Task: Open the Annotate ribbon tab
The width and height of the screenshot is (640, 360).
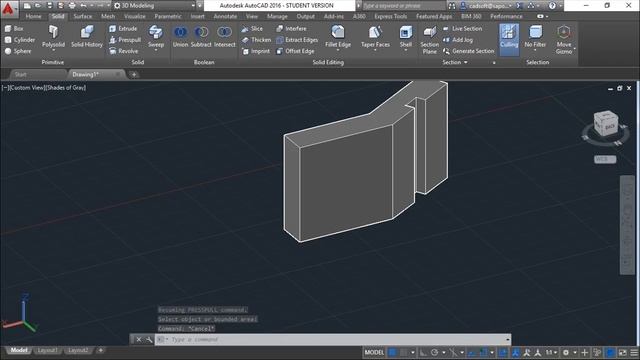Action: click(225, 16)
